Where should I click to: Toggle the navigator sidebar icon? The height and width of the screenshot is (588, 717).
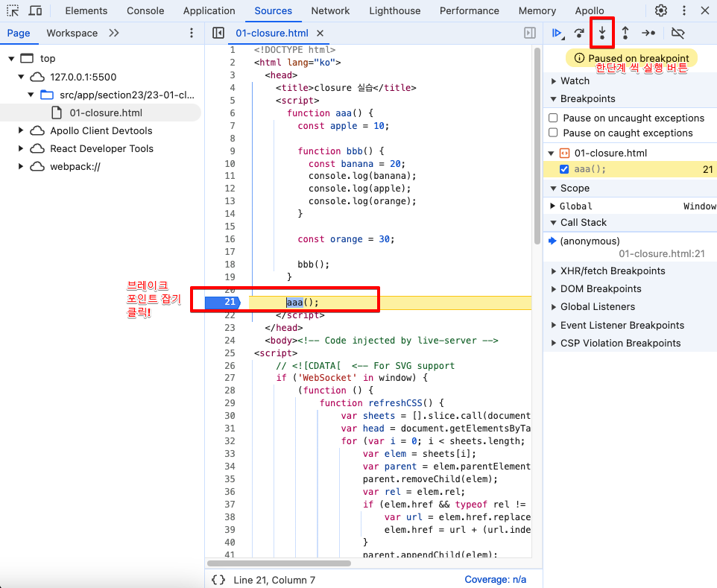pyautogui.click(x=218, y=33)
